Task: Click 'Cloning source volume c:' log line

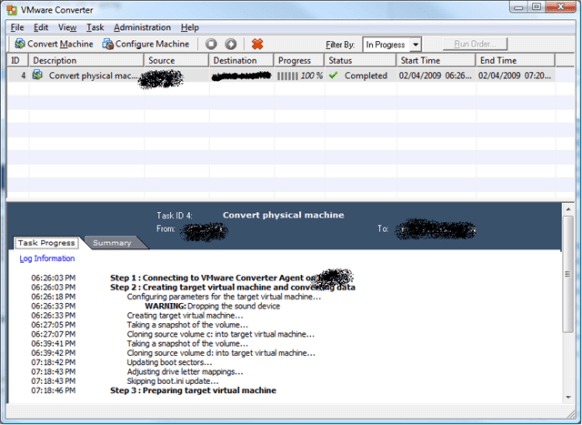Action: pyautogui.click(x=220, y=334)
